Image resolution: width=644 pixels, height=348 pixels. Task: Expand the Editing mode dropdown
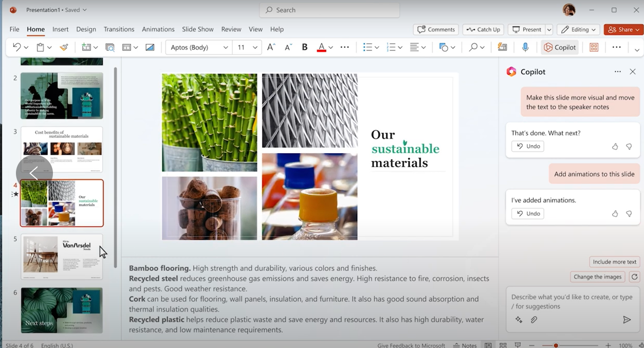(x=579, y=29)
